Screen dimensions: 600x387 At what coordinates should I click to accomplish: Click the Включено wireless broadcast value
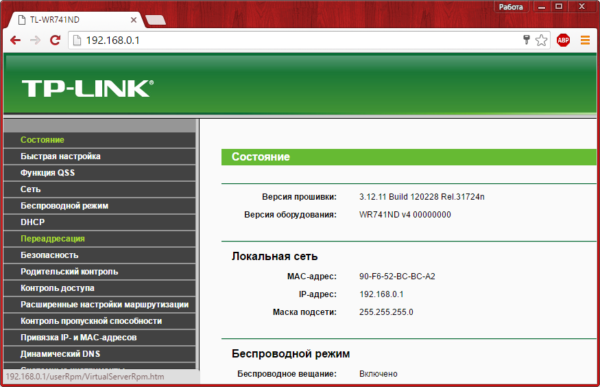pyautogui.click(x=378, y=374)
